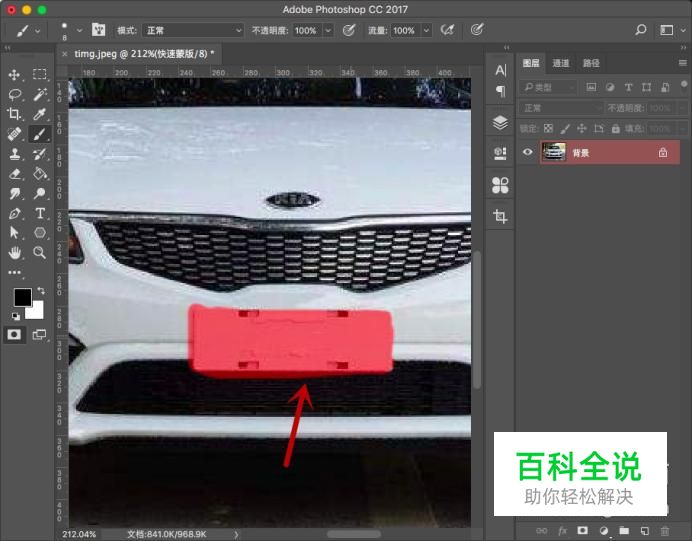
Task: Select the Type tool
Action: (40, 214)
